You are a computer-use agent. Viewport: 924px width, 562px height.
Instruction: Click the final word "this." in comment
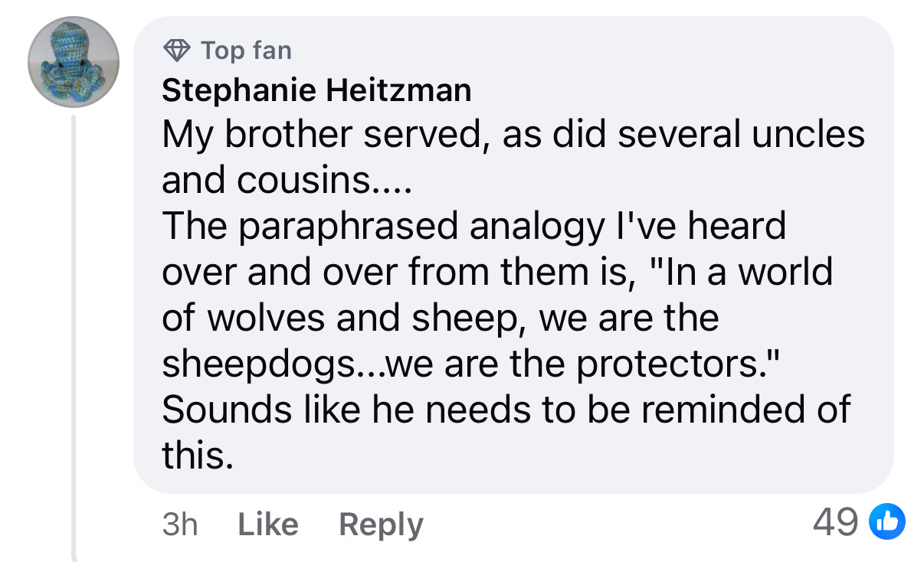(197, 456)
